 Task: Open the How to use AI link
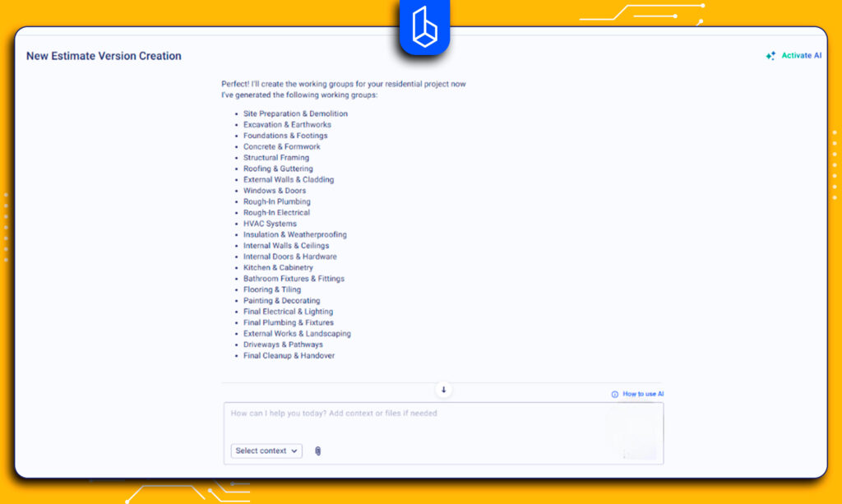click(x=642, y=395)
